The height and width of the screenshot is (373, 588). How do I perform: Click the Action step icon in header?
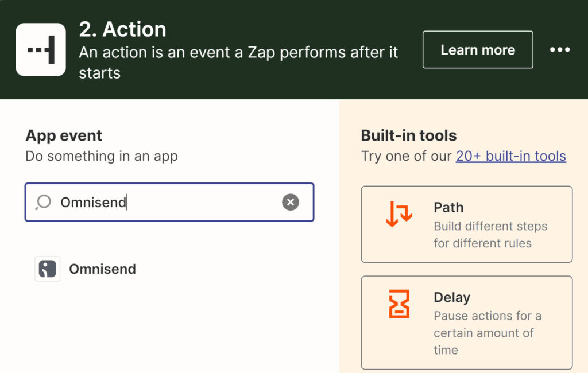click(41, 49)
